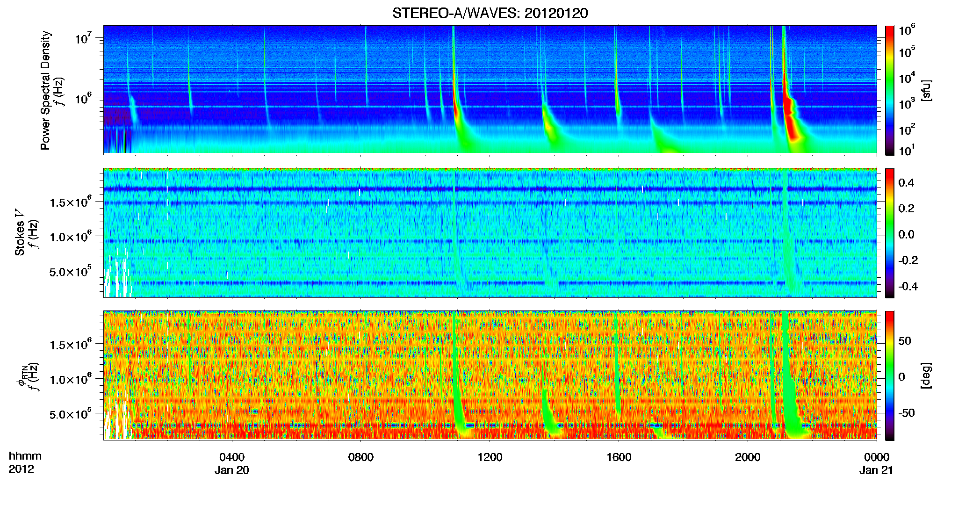The width and height of the screenshot is (980, 505).
Task: Click the -50 tick on deg color bar
Action: (x=906, y=413)
